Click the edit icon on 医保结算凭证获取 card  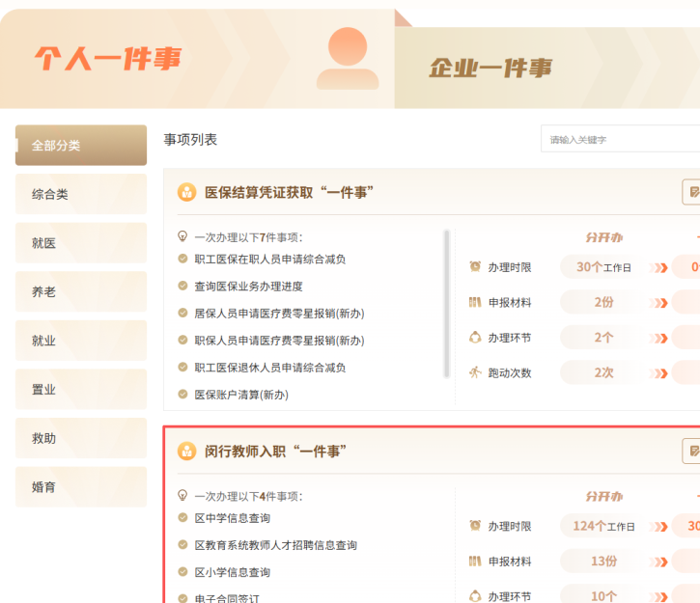tap(691, 192)
